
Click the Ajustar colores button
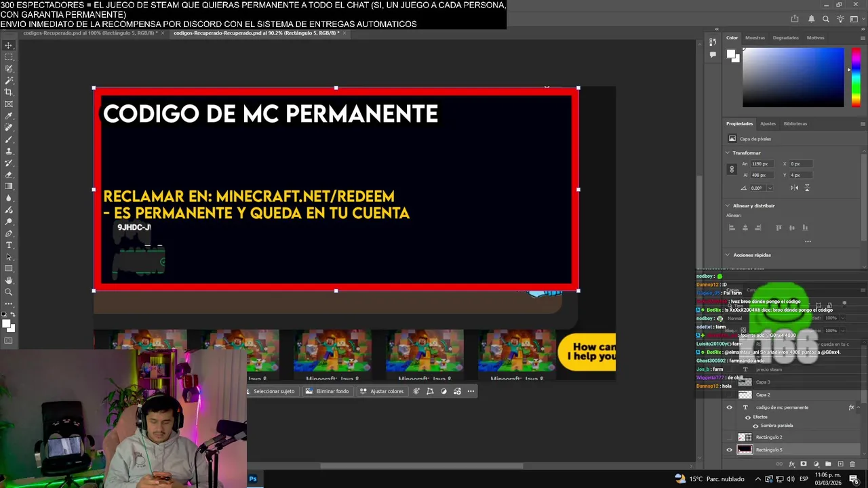382,391
